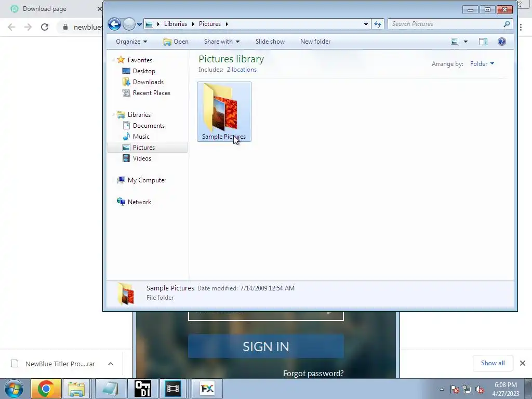Screen dimensions: 532x399
Task: Click Chrome icon in taskbar
Action: pos(46,389)
